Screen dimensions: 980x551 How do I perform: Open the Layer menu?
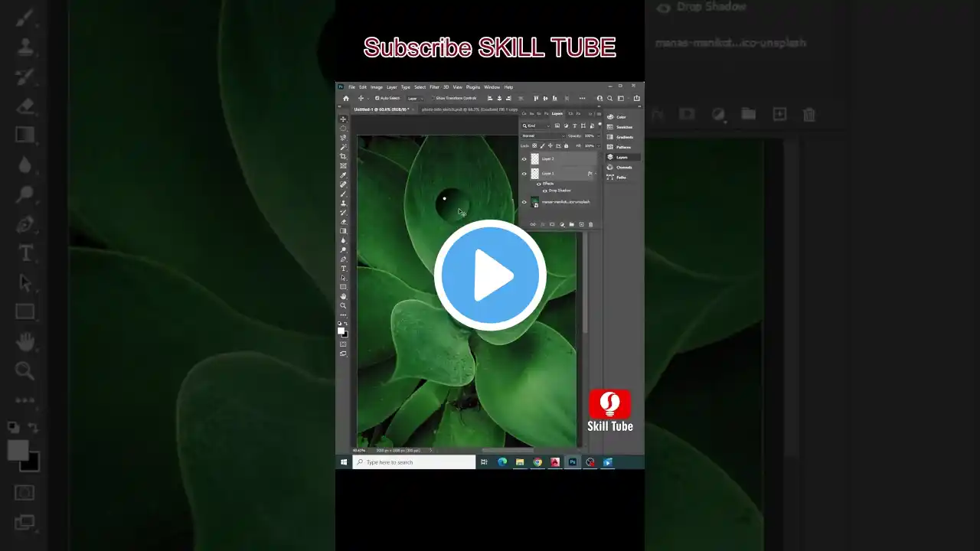[392, 87]
